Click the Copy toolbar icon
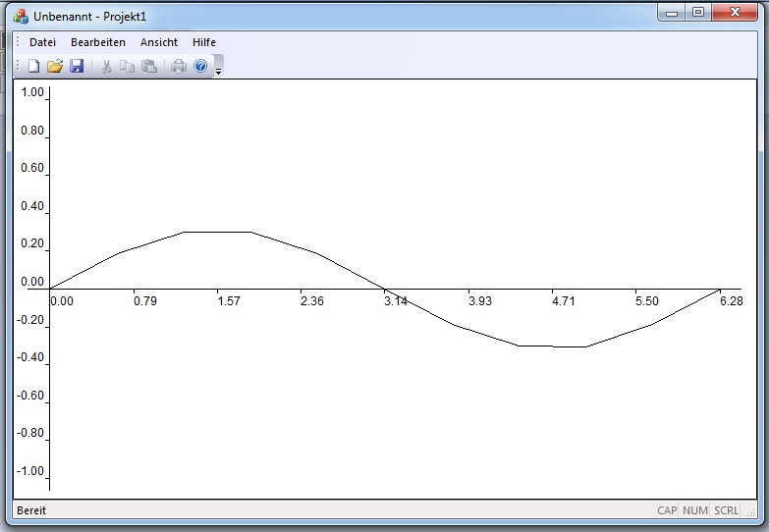This screenshot has height=532, width=769. pyautogui.click(x=127, y=66)
